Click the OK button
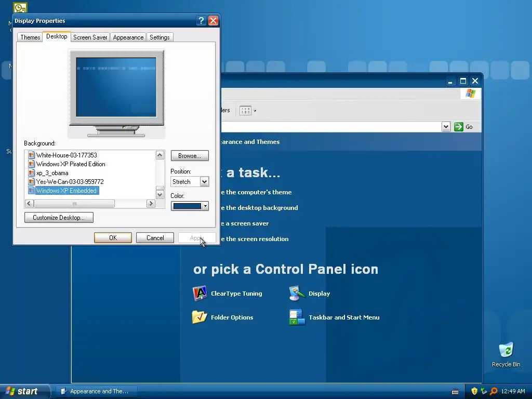532x399 pixels. [113, 238]
